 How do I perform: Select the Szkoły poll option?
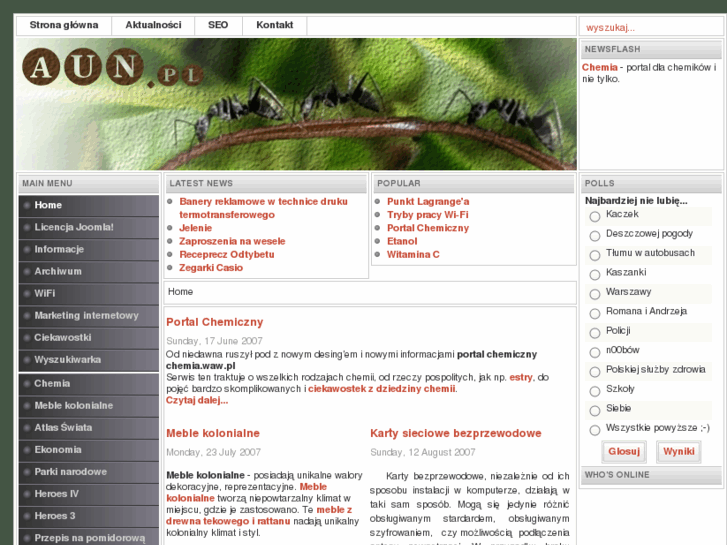(x=595, y=391)
